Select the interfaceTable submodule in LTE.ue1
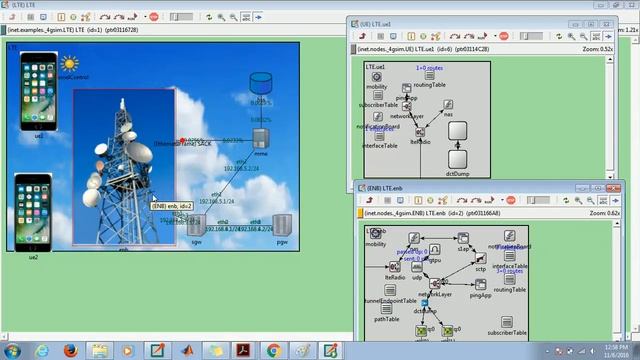640x360 pixels. tap(379, 136)
